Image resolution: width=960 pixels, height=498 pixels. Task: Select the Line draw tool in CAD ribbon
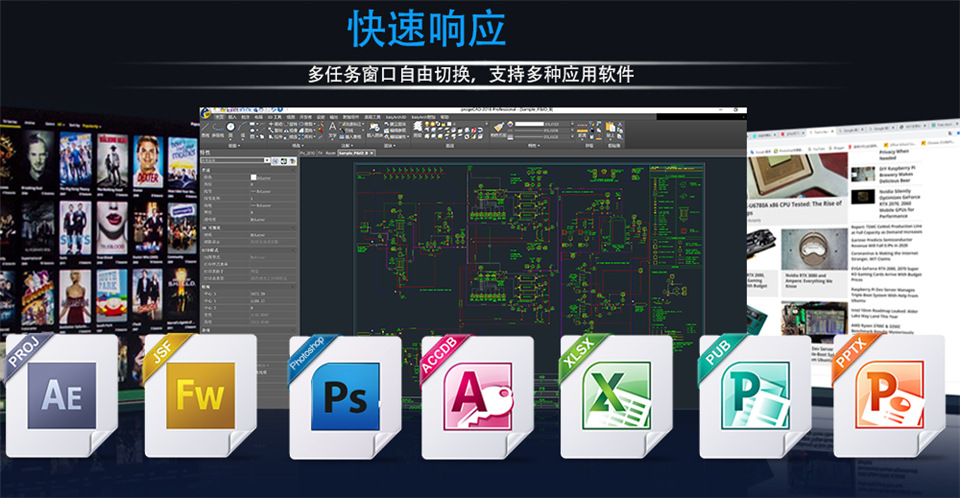pyautogui.click(x=205, y=129)
